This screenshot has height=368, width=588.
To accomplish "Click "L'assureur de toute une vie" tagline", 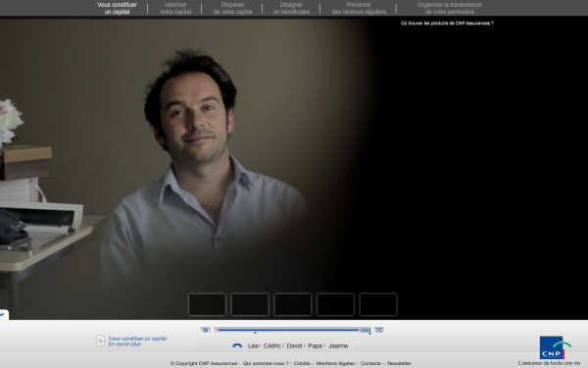I will pyautogui.click(x=549, y=363).
